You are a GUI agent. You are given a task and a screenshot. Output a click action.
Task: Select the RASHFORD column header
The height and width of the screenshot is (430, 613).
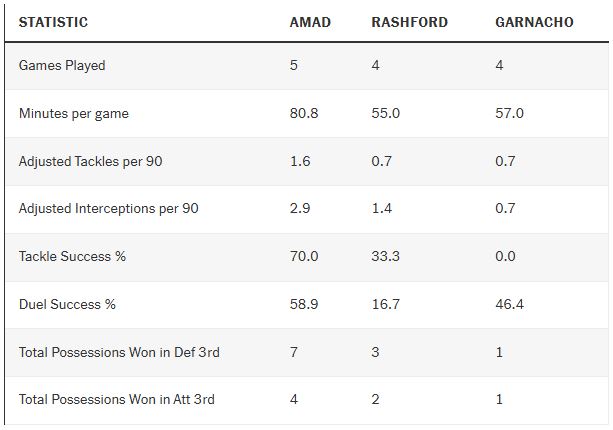[x=409, y=22]
